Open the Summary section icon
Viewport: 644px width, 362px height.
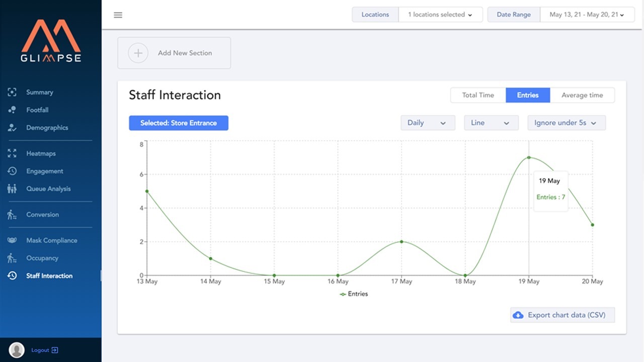pos(11,92)
